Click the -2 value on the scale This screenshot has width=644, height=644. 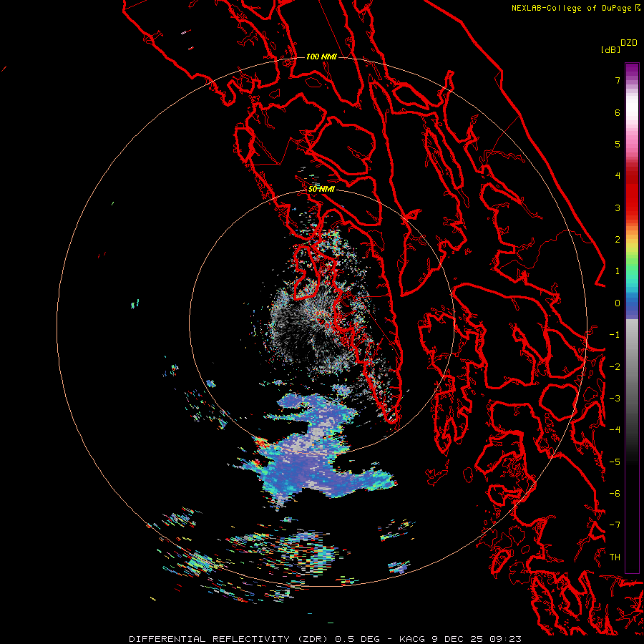615,367
